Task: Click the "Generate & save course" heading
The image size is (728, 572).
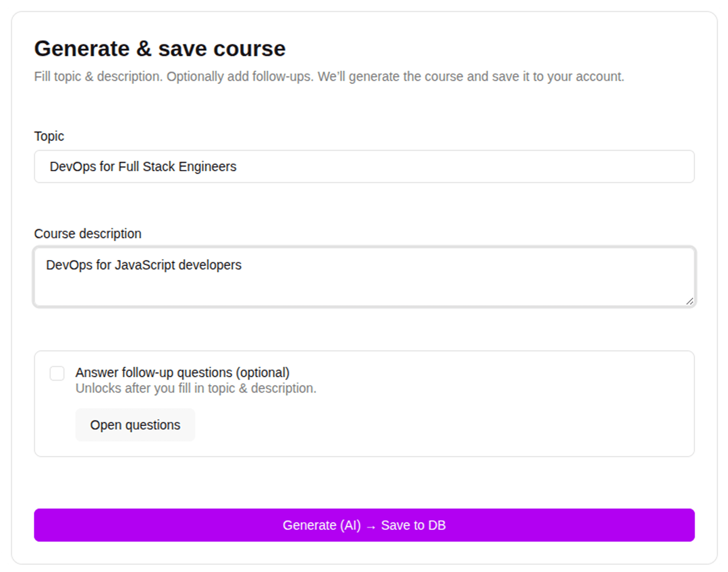Action: 160,49
